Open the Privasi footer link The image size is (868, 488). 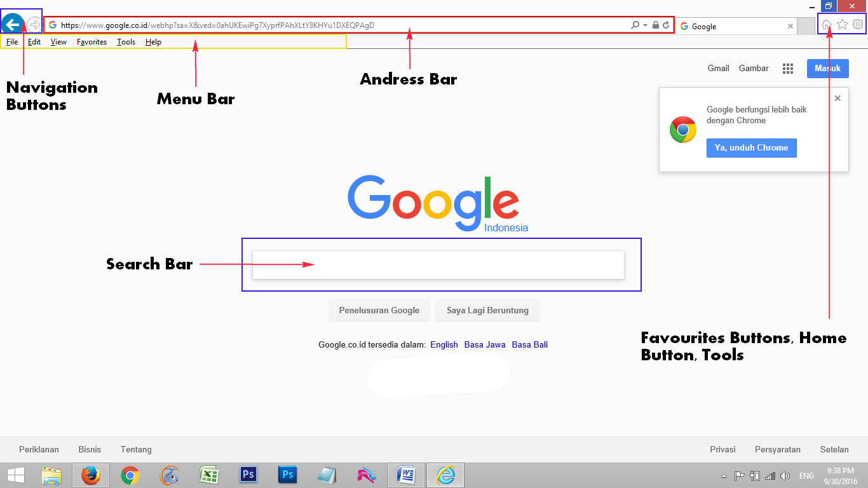click(722, 449)
